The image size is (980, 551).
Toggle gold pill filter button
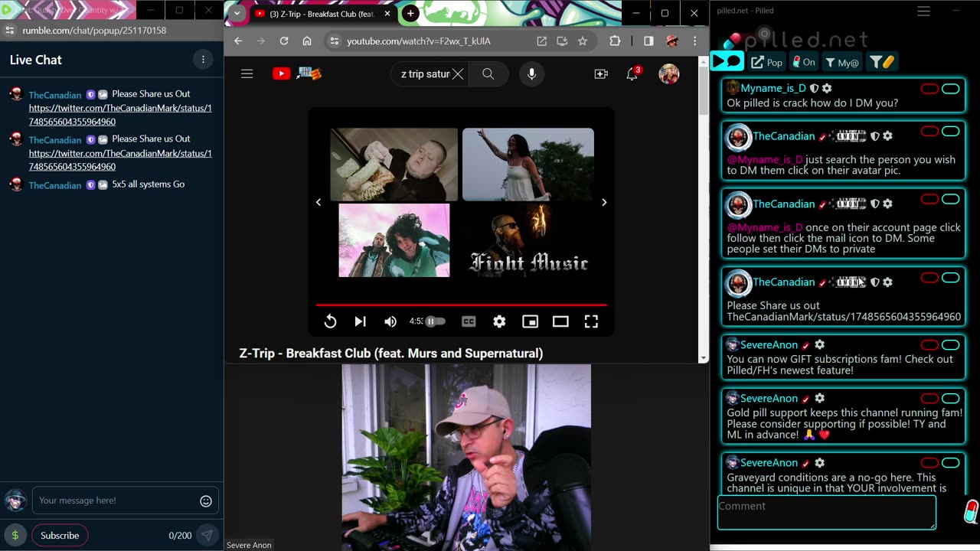(882, 62)
